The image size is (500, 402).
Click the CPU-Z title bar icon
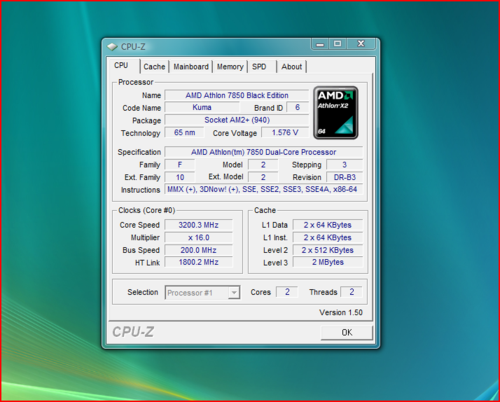click(x=112, y=47)
